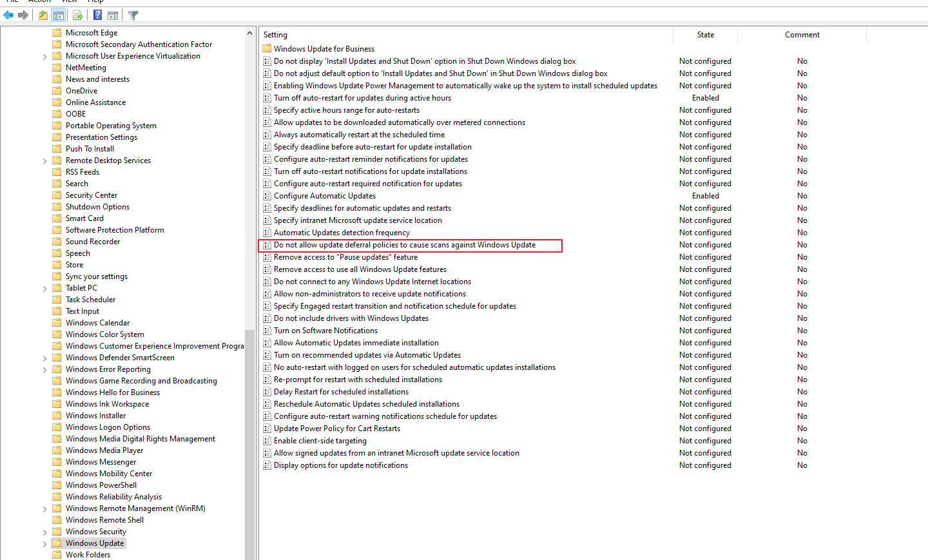Click the Up one level folder icon
This screenshot has width=928, height=560.
click(43, 15)
